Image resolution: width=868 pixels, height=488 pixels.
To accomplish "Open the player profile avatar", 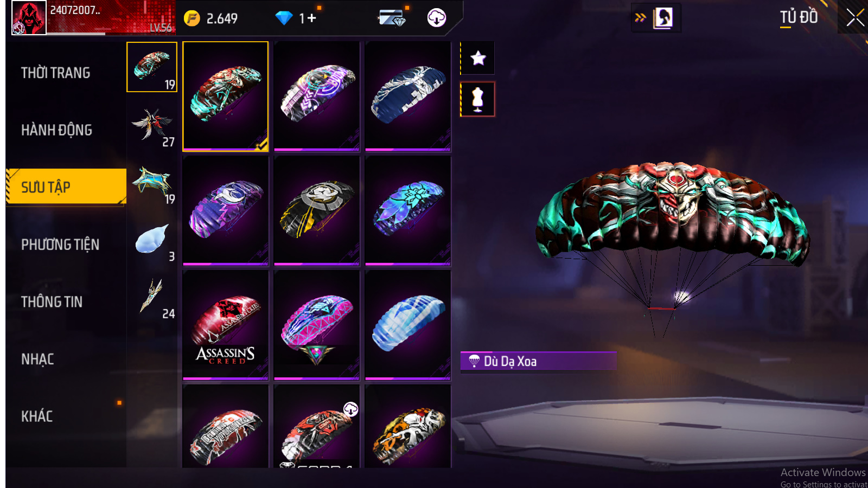I will [x=29, y=18].
